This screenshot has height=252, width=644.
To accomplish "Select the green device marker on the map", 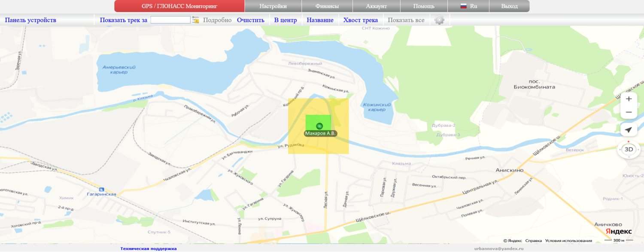I will (319, 126).
